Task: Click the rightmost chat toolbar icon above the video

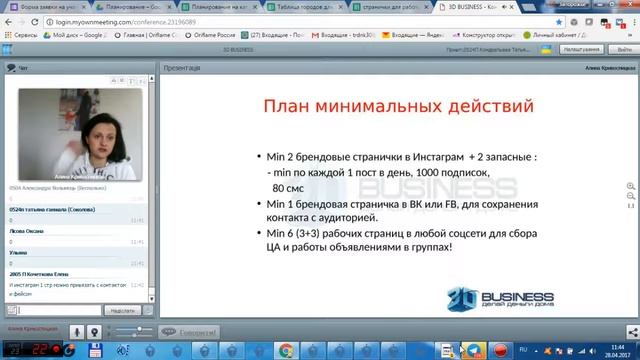Action: pos(142,81)
